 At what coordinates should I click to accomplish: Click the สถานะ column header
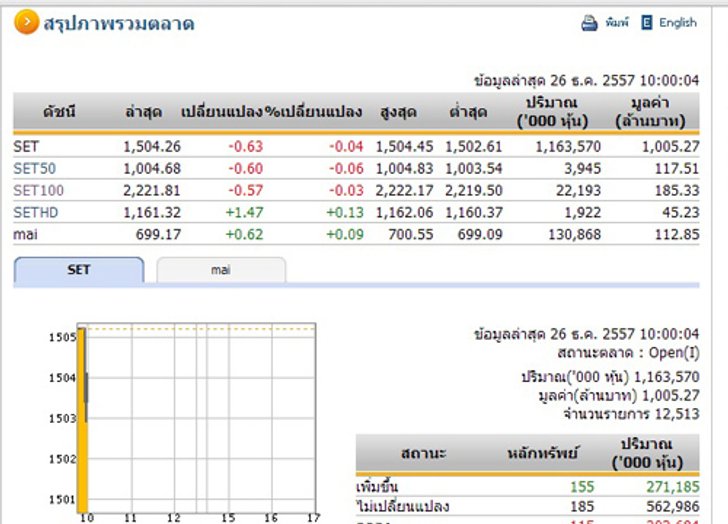[x=423, y=453]
